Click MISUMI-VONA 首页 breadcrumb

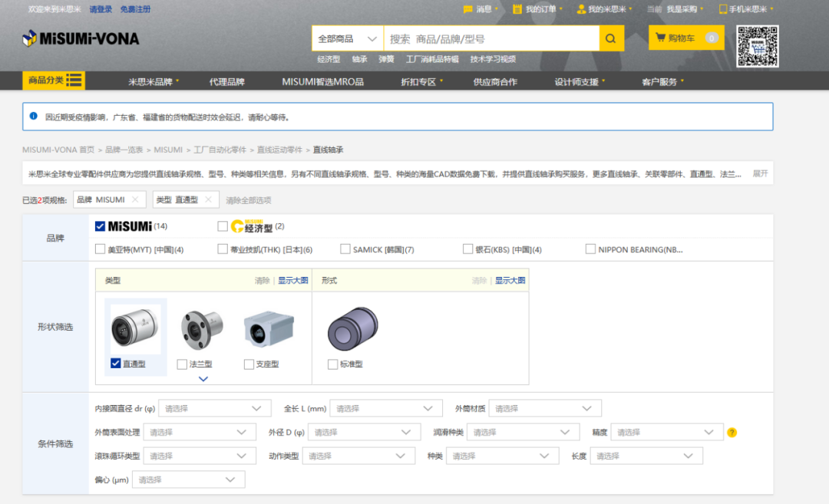(58, 150)
